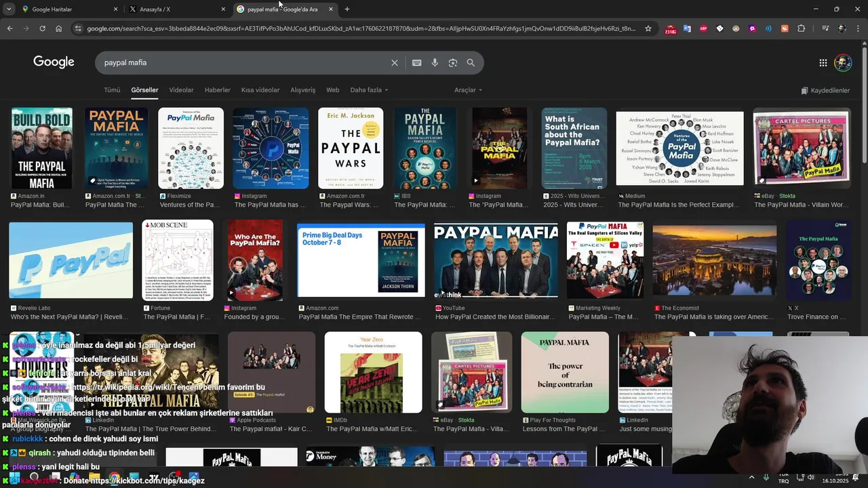The width and height of the screenshot is (868, 488).
Task: Open the Marketing Weekly result link
Action: coord(604,317)
